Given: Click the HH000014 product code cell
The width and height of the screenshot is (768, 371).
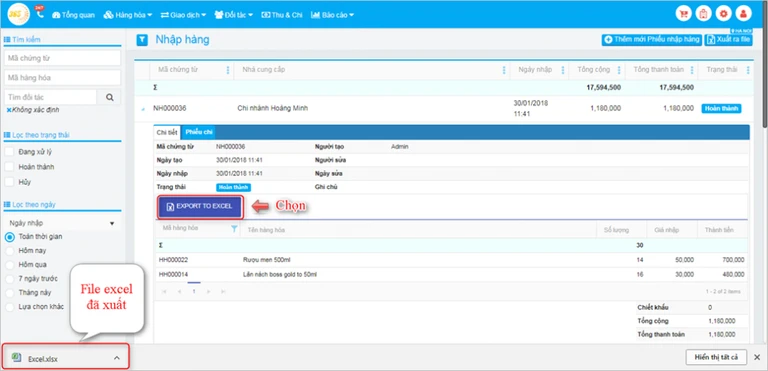Looking at the screenshot, I should coord(173,275).
